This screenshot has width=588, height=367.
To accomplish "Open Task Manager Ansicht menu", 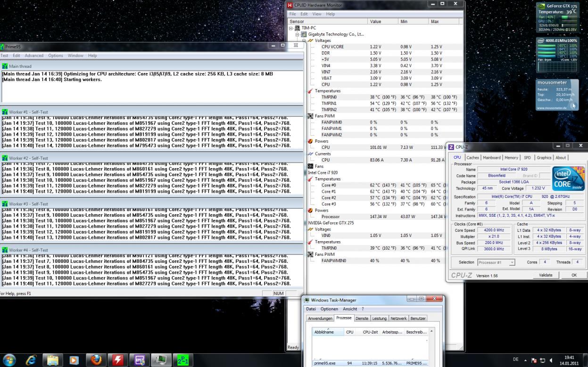I will [350, 309].
